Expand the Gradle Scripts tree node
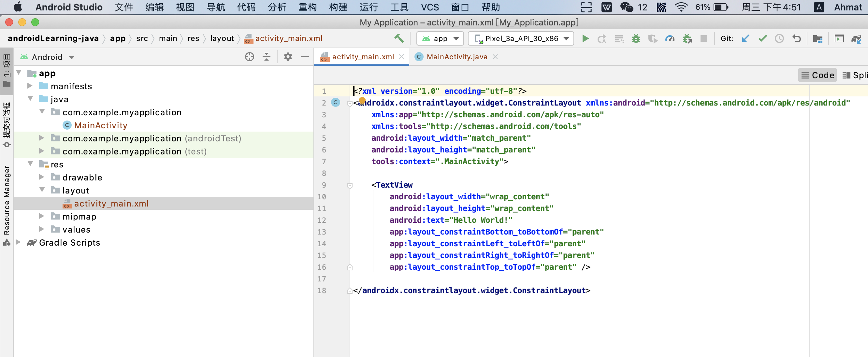The width and height of the screenshot is (868, 357). point(19,242)
